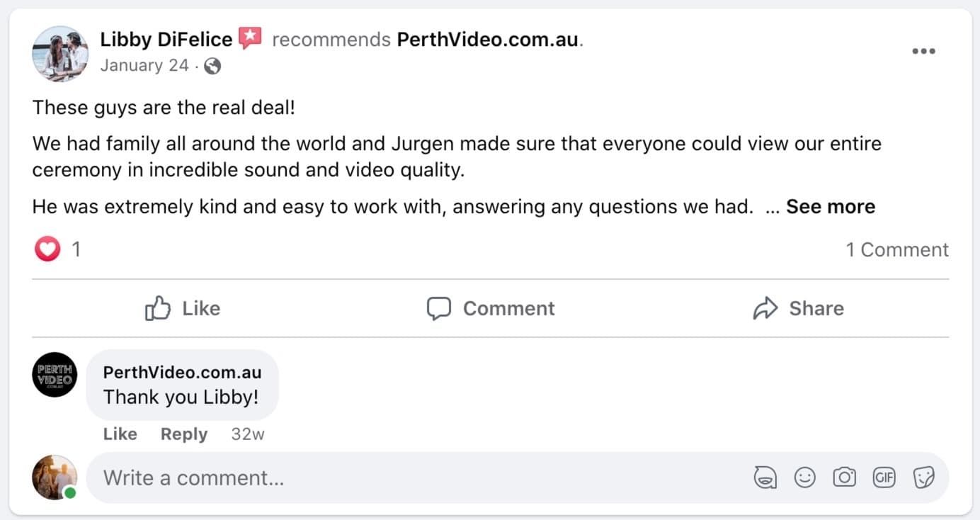The image size is (980, 520).
Task: Open Libby DiFelice's profile name link
Action: [166, 39]
